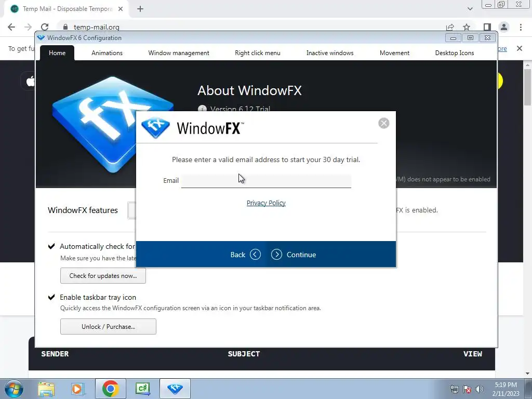Close the Temp Mail browser tab

pos(121,9)
